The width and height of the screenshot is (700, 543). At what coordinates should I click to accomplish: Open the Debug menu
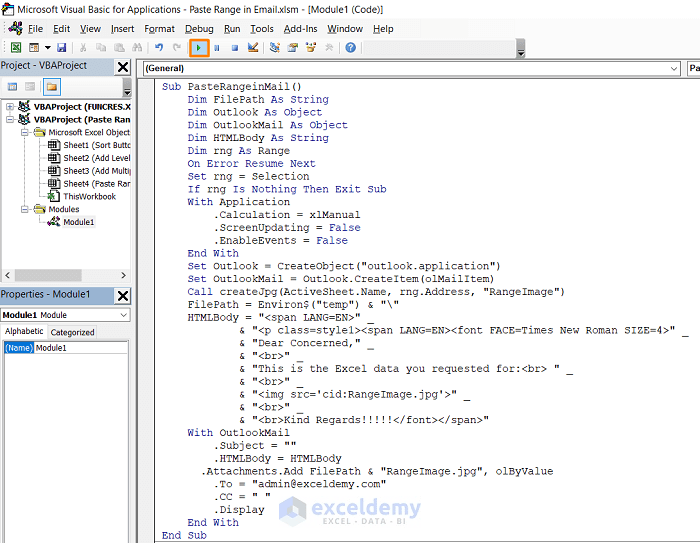(199, 29)
